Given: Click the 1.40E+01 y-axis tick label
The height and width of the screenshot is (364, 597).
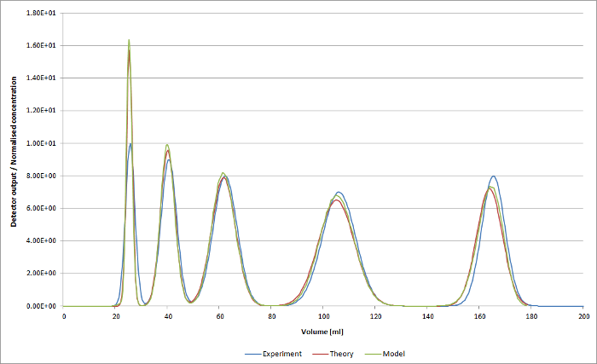Looking at the screenshot, I should (43, 78).
